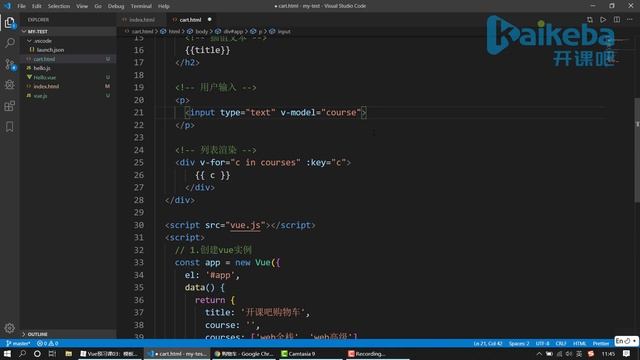Open the notification center icon
The image size is (640, 360).
tap(627, 353)
